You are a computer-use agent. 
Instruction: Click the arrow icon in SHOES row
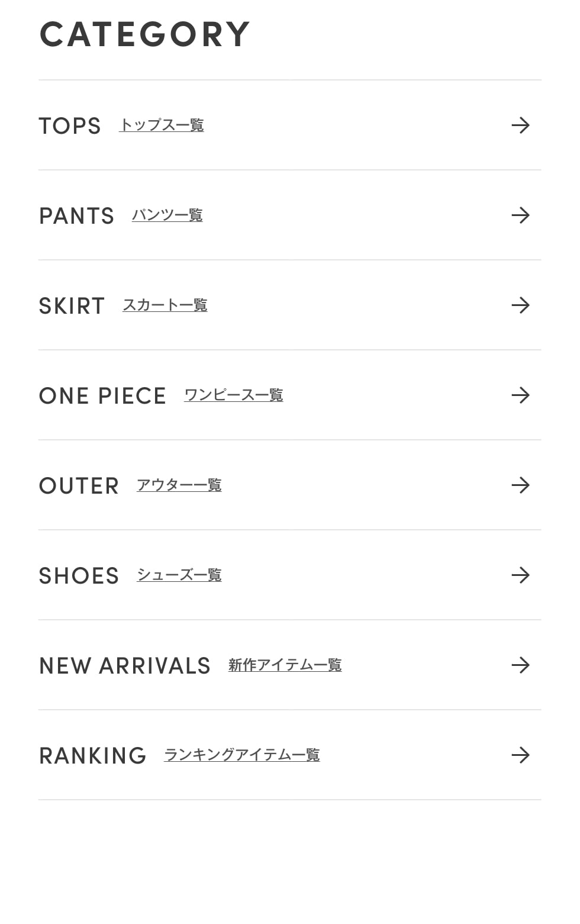click(x=520, y=575)
